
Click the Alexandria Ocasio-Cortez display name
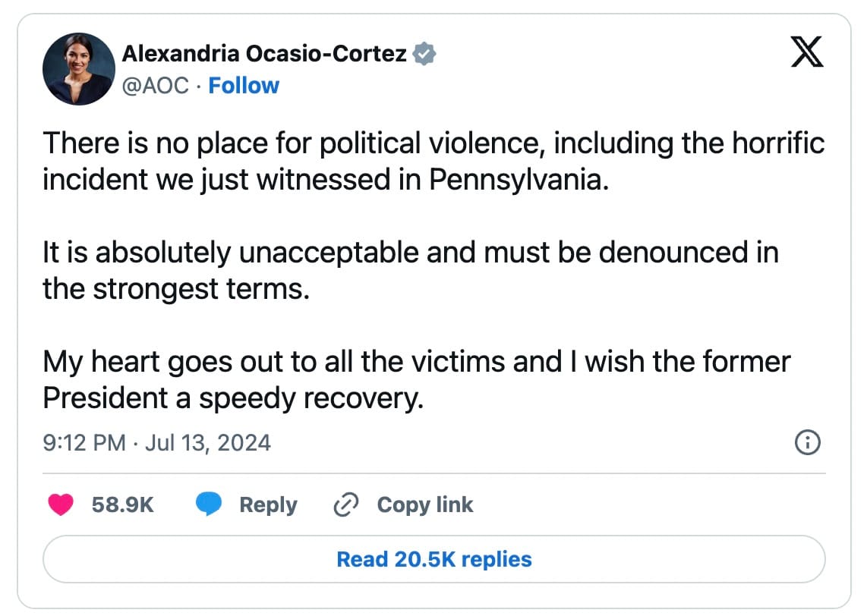[263, 54]
